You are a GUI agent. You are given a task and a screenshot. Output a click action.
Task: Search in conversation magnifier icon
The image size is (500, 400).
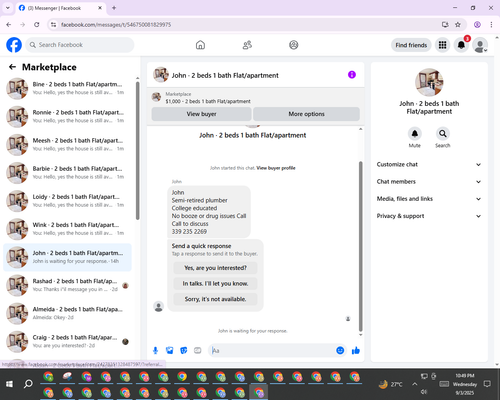pyautogui.click(x=443, y=134)
